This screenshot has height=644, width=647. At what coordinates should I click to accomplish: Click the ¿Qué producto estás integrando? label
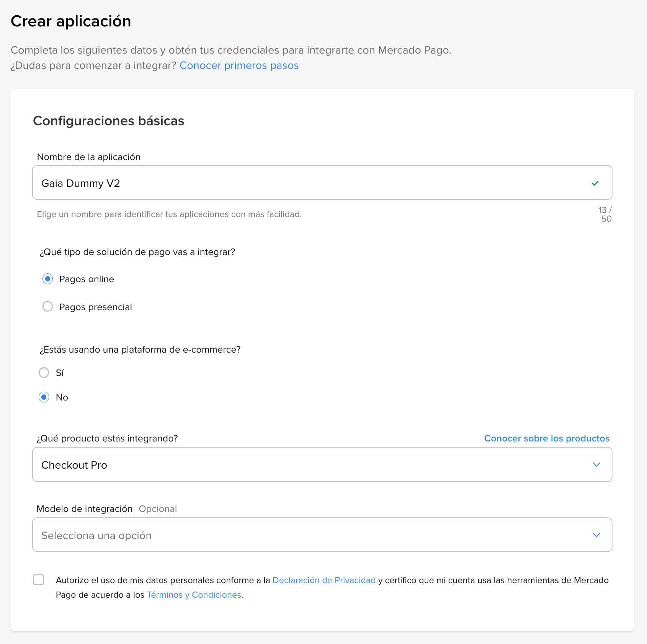(107, 438)
